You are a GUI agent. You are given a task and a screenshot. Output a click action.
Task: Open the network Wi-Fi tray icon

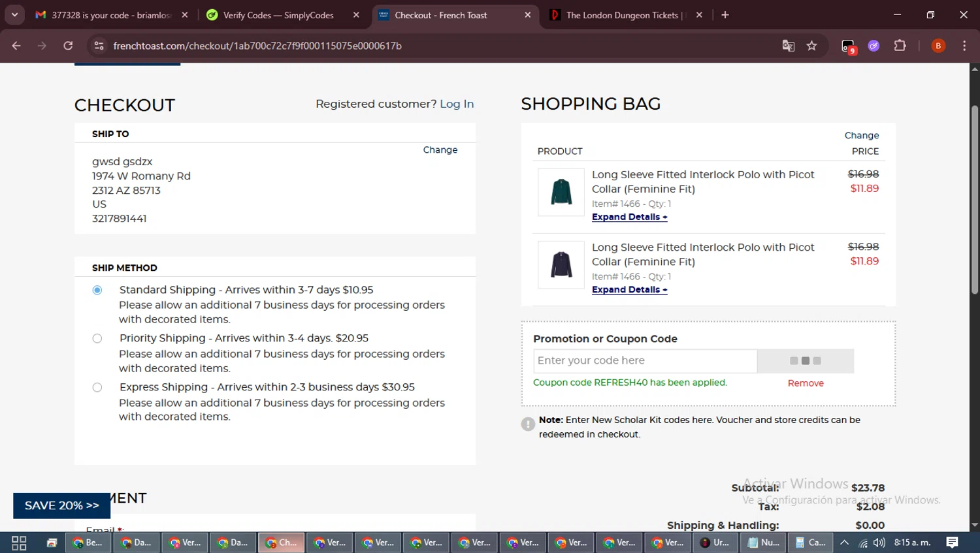coord(863,543)
